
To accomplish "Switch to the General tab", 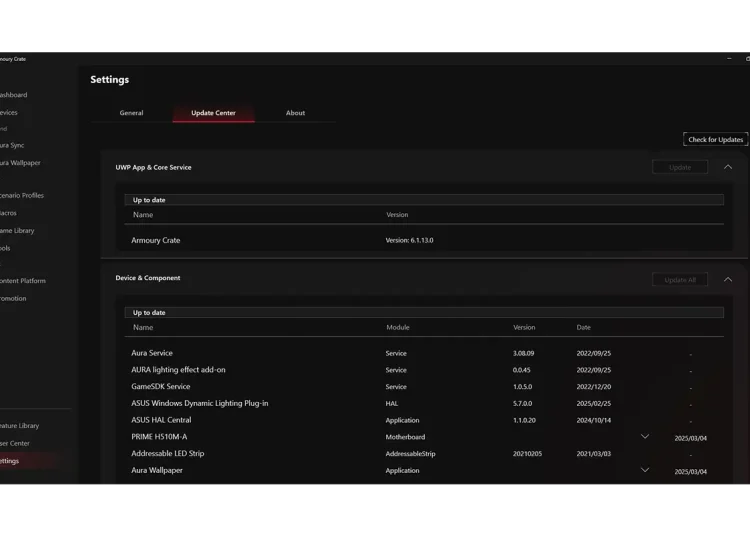I will (x=131, y=113).
